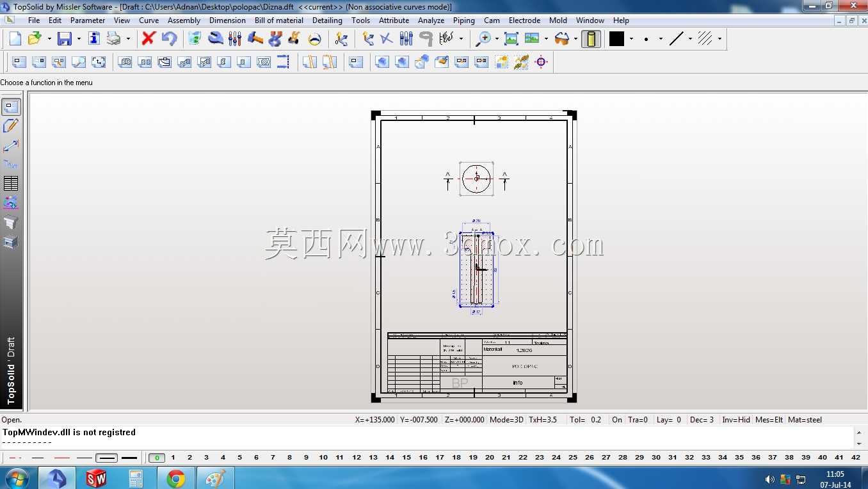This screenshot has width=868, height=489.
Task: Toggle layer 42 in the layer bar
Action: pyautogui.click(x=856, y=458)
